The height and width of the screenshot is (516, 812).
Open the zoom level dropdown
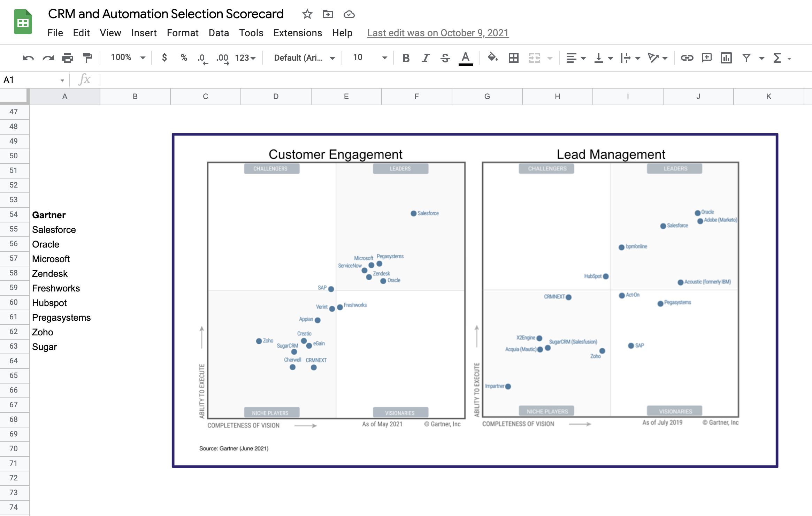128,58
